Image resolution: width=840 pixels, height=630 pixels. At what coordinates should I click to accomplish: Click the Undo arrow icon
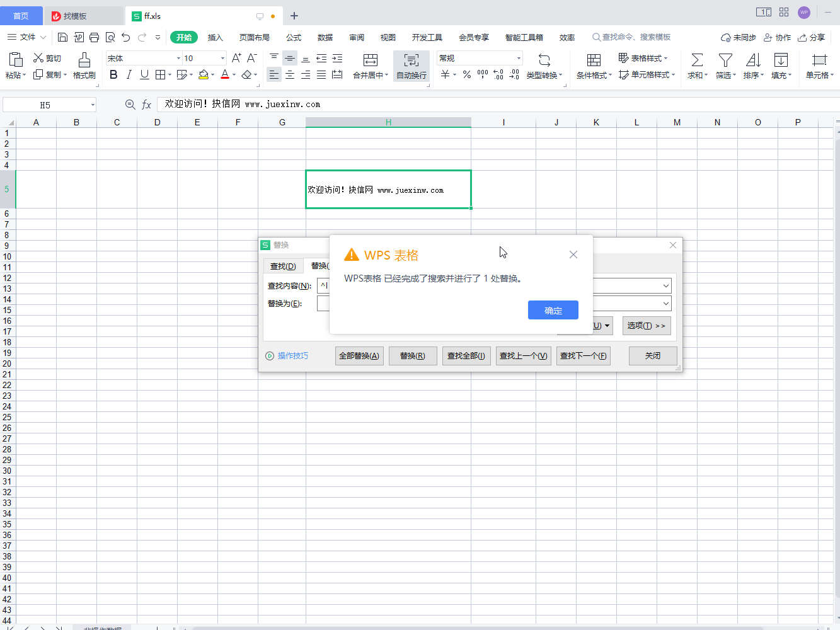coord(125,37)
